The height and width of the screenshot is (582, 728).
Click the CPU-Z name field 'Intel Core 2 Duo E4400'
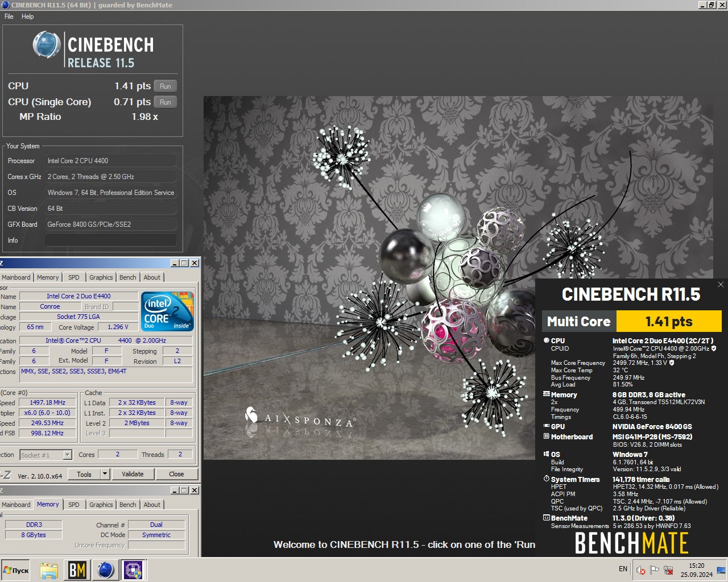[78, 296]
